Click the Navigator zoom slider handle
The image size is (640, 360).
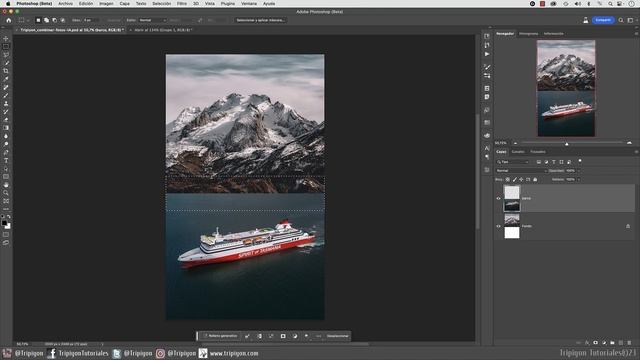click(x=567, y=144)
